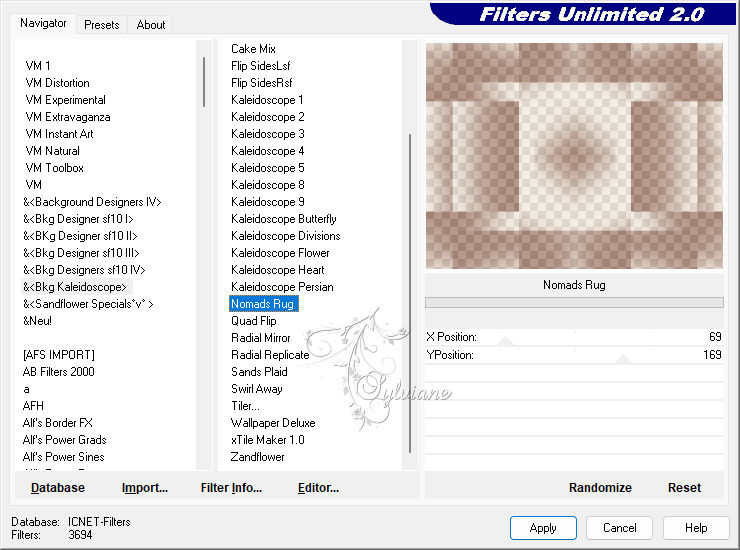Pick Alf's Border FX category

[x=58, y=423]
